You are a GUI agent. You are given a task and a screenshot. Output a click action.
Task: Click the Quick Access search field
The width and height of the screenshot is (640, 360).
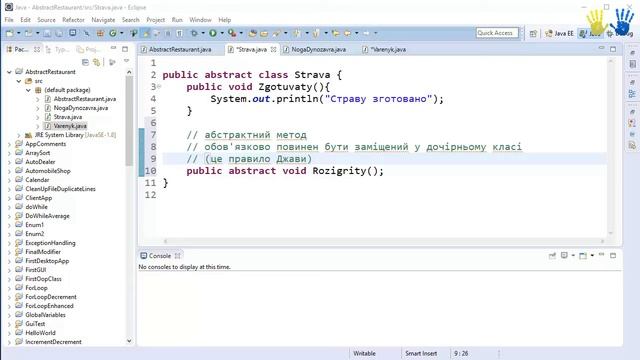[x=497, y=33]
